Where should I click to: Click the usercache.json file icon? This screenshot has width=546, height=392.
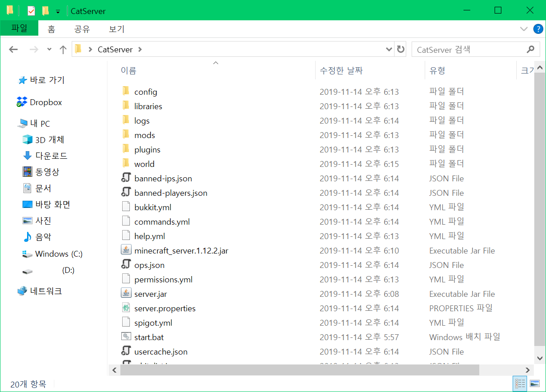[x=126, y=351]
